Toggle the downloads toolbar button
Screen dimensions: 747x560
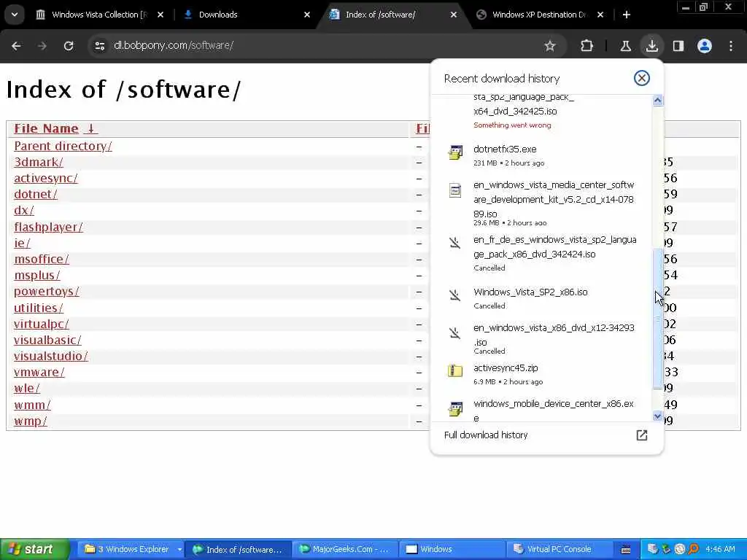651,46
